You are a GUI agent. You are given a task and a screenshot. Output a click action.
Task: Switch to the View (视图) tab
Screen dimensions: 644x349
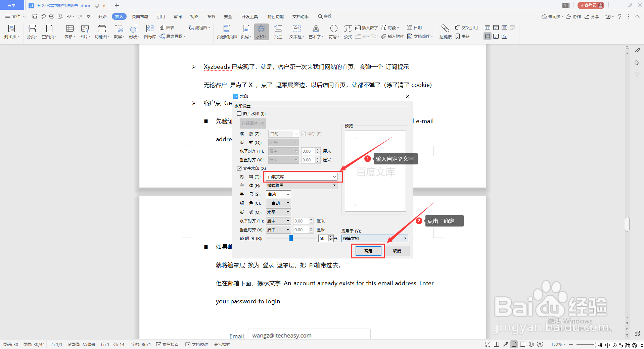tap(194, 16)
